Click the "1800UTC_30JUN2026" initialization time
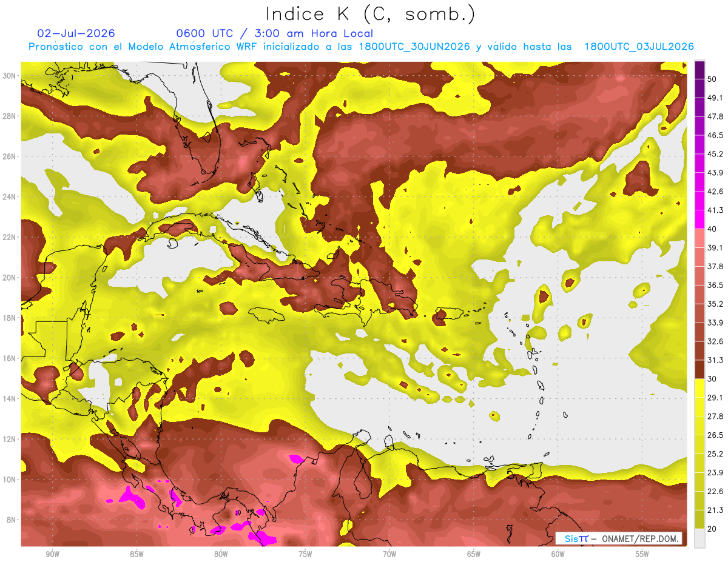The width and height of the screenshot is (728, 562). pos(414,47)
